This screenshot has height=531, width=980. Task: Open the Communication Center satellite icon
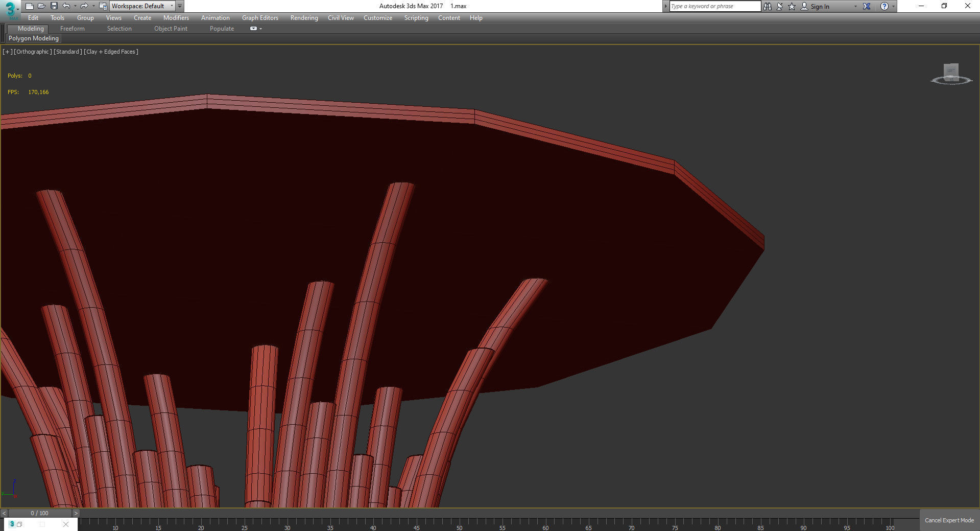coord(780,6)
